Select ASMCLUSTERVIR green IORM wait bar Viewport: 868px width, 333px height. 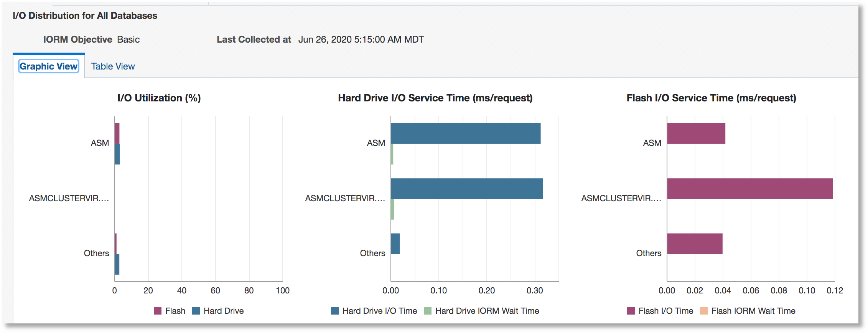pos(393,209)
